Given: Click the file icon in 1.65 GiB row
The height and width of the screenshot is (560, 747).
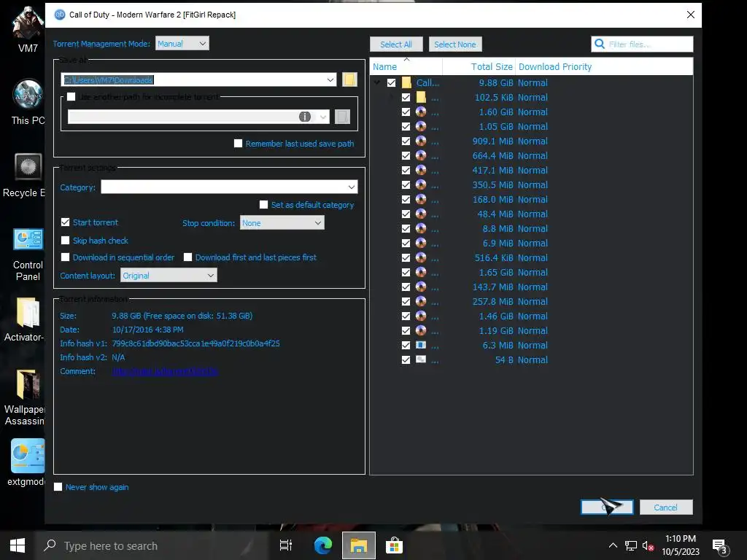Looking at the screenshot, I should [421, 272].
